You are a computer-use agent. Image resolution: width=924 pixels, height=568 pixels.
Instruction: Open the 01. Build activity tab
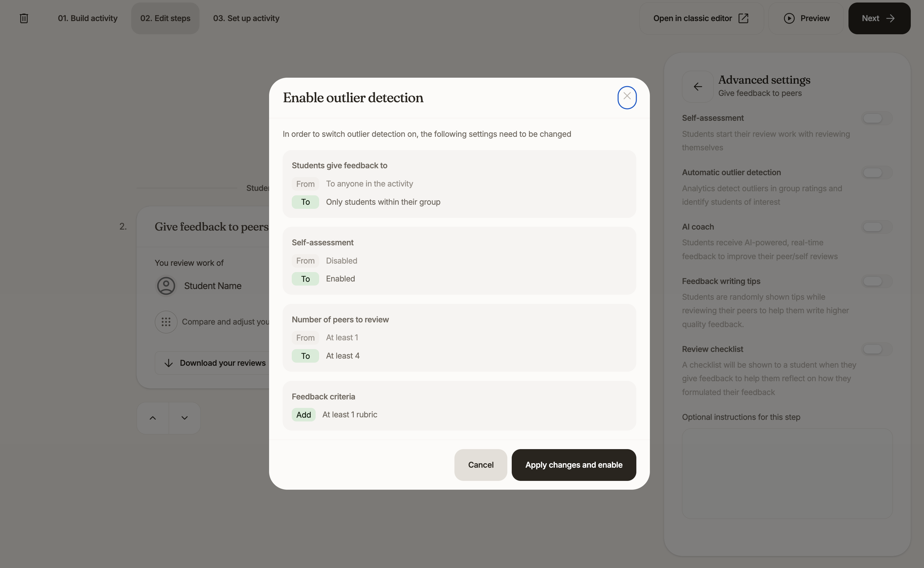coord(87,19)
